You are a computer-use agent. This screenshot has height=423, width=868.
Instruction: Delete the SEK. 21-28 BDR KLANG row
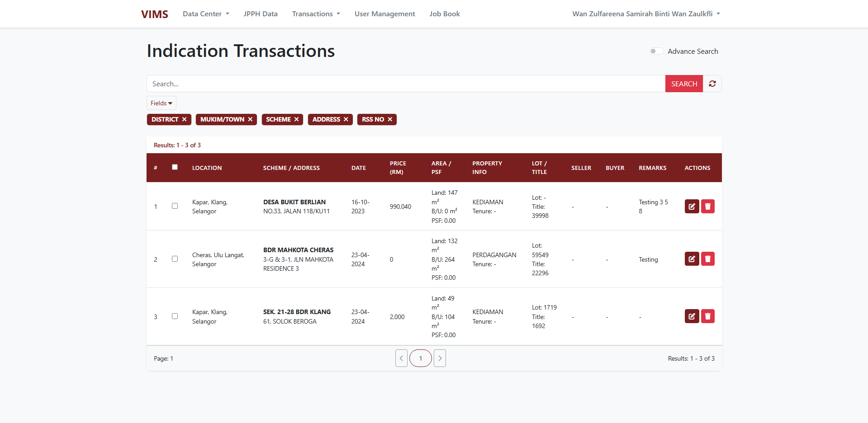707,316
